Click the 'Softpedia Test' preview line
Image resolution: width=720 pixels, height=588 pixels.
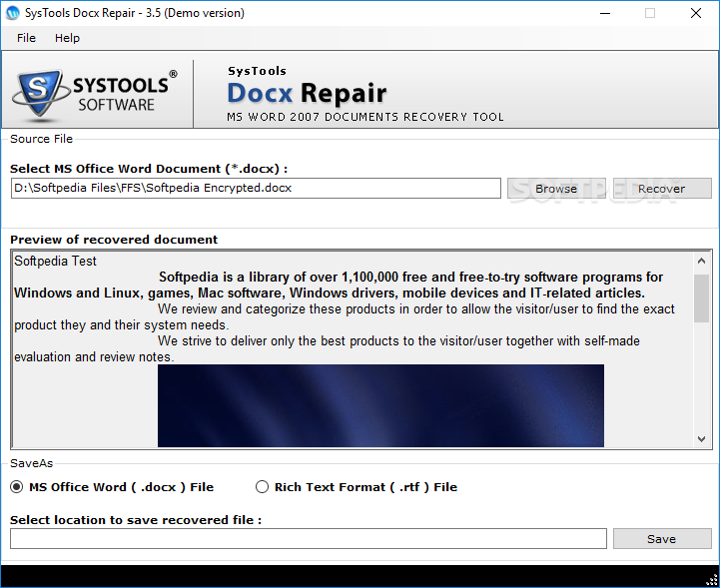[55, 262]
